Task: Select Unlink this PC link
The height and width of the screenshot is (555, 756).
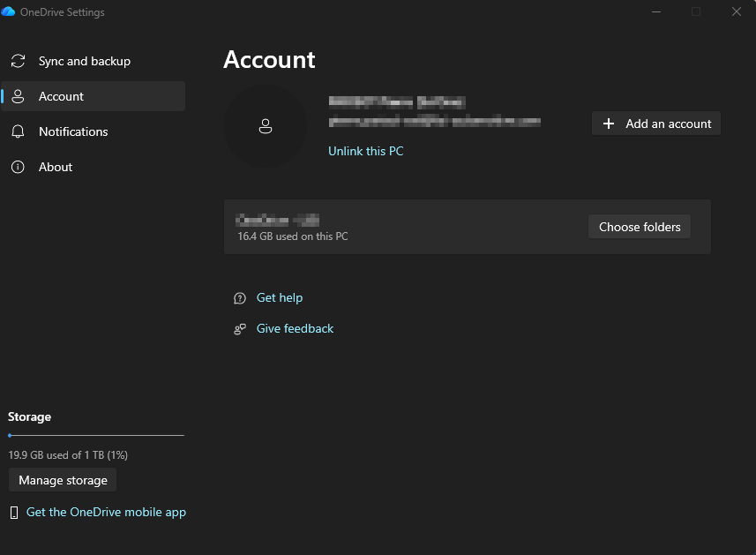Action: pyautogui.click(x=365, y=151)
